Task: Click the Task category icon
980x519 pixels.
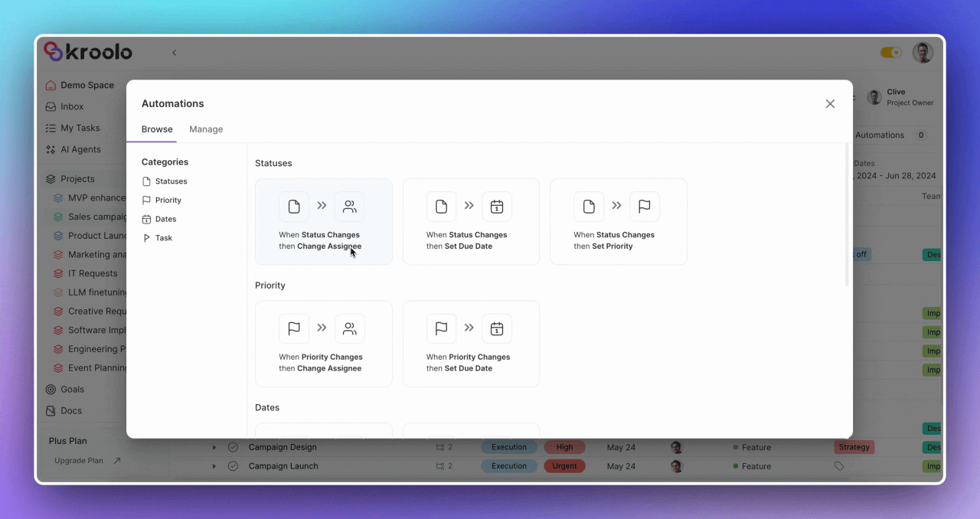Action: point(147,237)
